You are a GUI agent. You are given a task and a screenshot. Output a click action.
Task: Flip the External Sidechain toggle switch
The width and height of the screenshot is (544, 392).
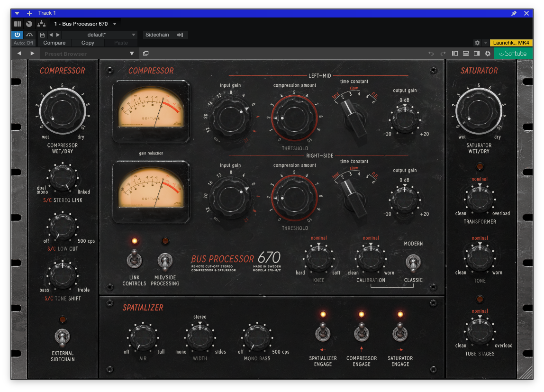pyautogui.click(x=63, y=337)
